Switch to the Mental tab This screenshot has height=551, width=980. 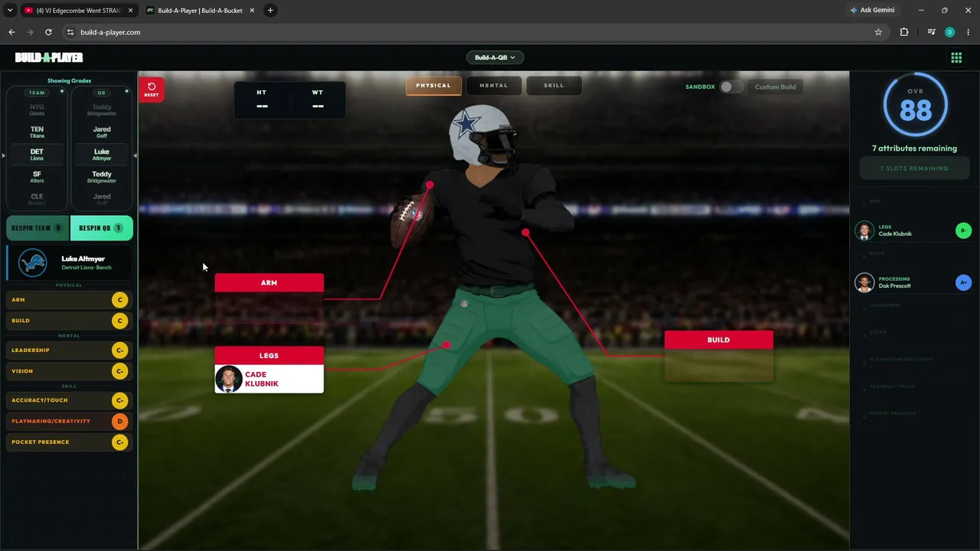pyautogui.click(x=494, y=86)
